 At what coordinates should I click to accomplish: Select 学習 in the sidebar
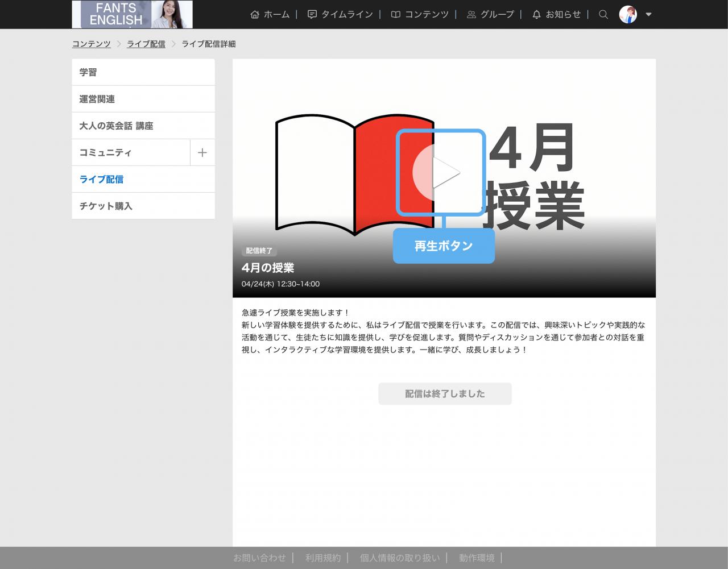[143, 72]
